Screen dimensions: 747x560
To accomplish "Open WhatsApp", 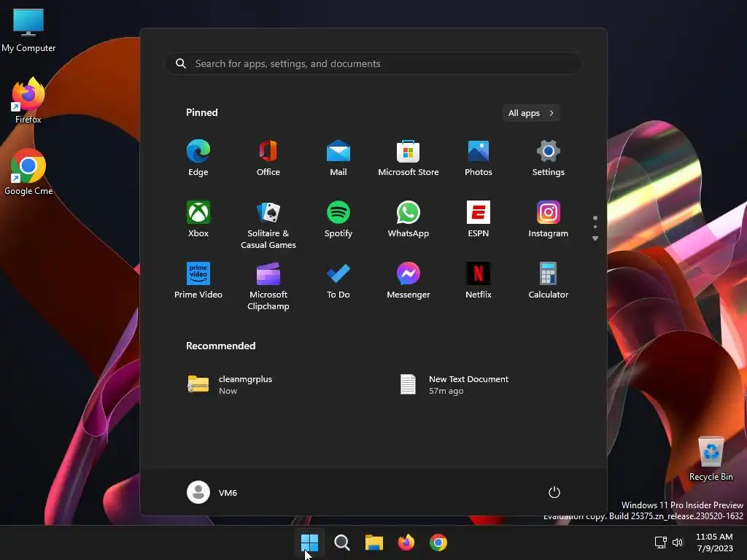I will click(409, 219).
